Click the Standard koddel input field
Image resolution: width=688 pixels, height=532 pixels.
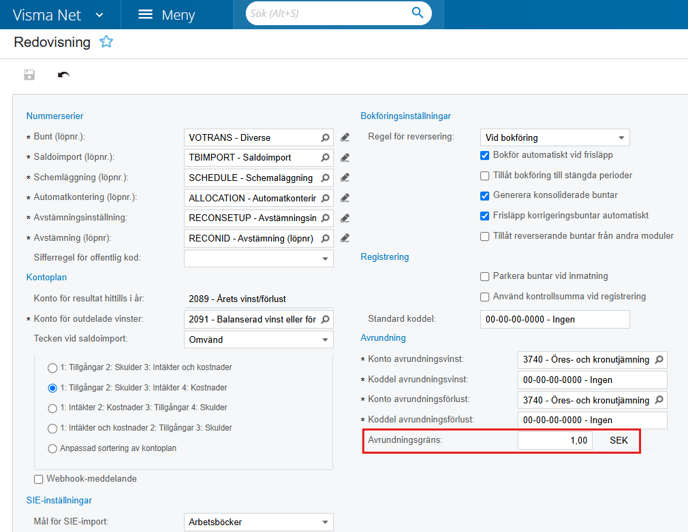coord(555,319)
